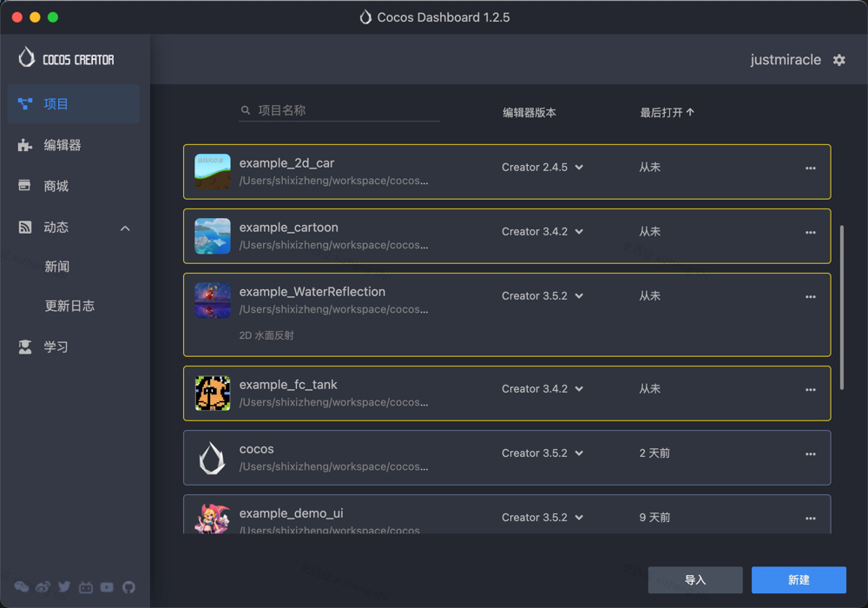Open the Weibo social link icon
Screen dimensions: 868x608
click(43, 587)
